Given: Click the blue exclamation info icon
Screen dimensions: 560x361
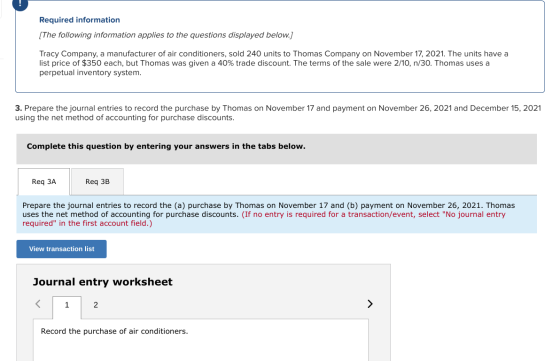Looking at the screenshot, I should [20, 4].
